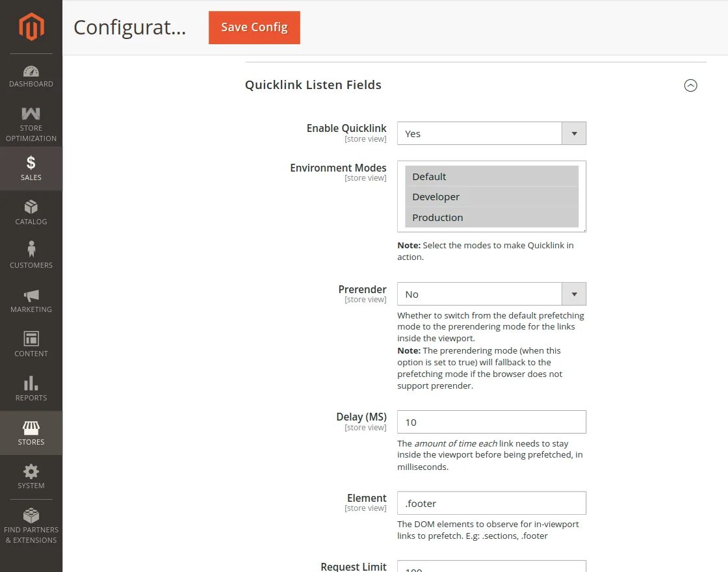This screenshot has width=728, height=572.
Task: Click the Configuration page title
Action: [129, 27]
